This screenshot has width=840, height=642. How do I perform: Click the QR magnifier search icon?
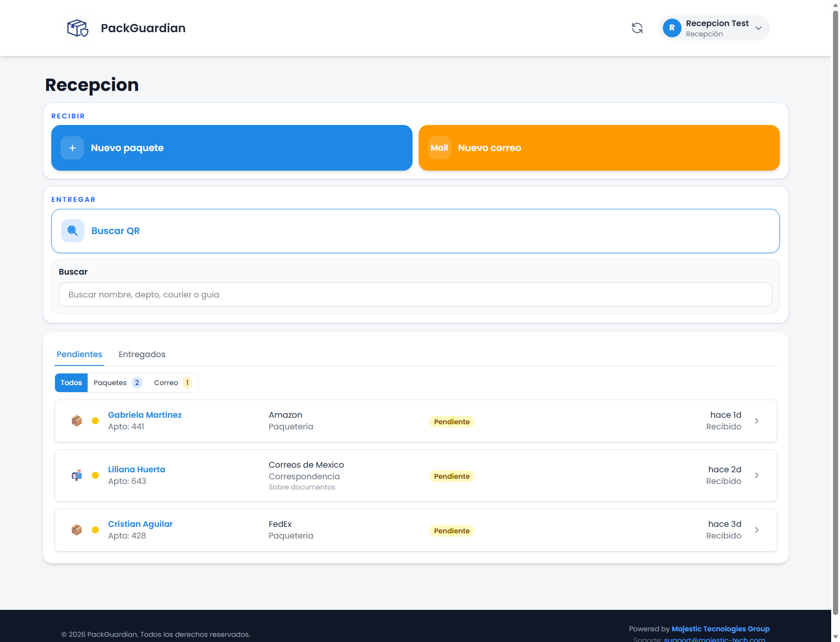[x=73, y=231]
